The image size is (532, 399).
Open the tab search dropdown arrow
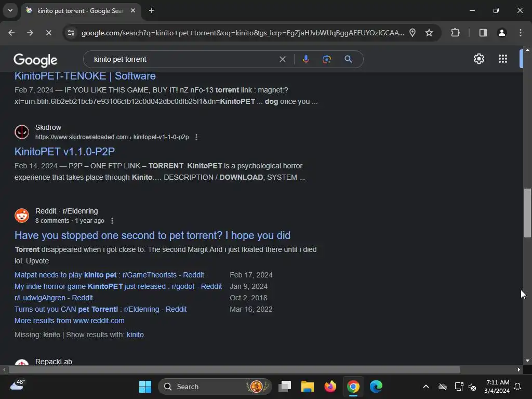10,10
